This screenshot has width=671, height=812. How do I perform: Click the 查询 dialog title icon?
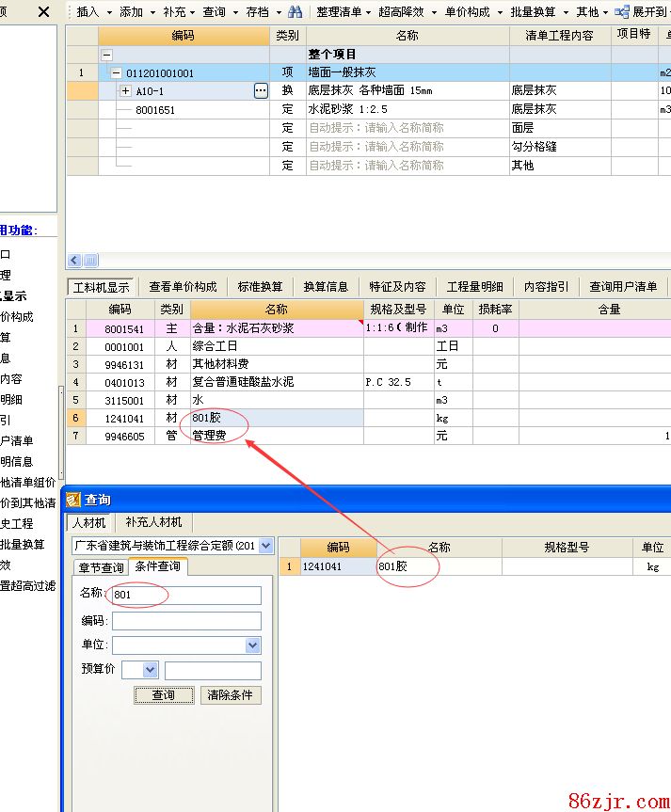pos(72,499)
